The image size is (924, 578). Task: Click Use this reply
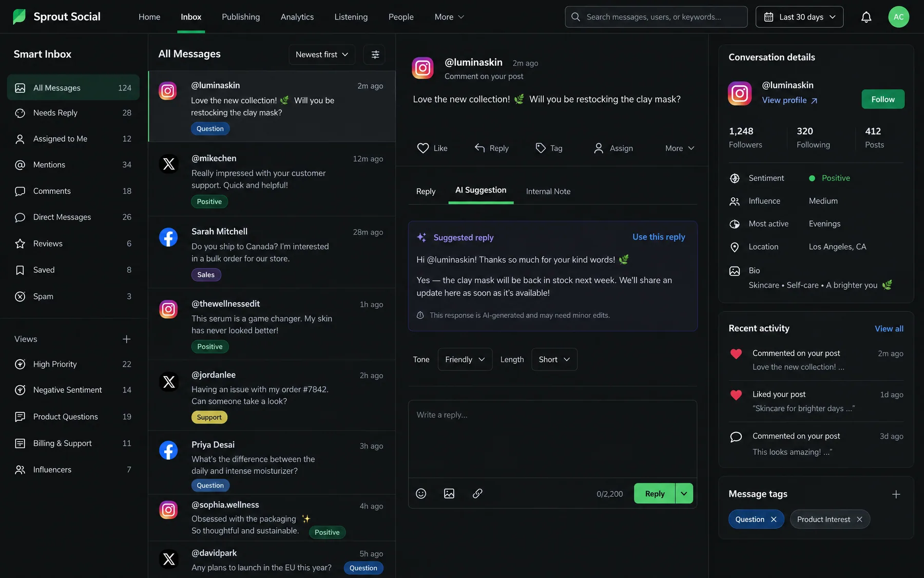[x=659, y=237]
